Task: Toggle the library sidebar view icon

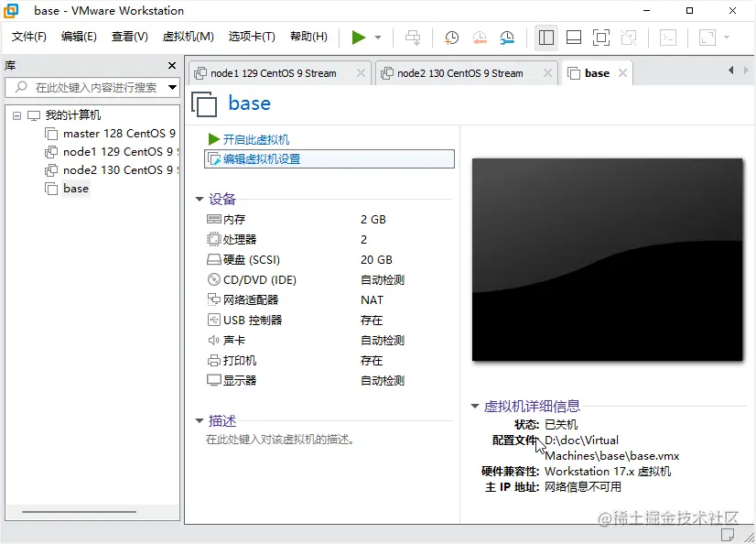Action: coord(546,38)
